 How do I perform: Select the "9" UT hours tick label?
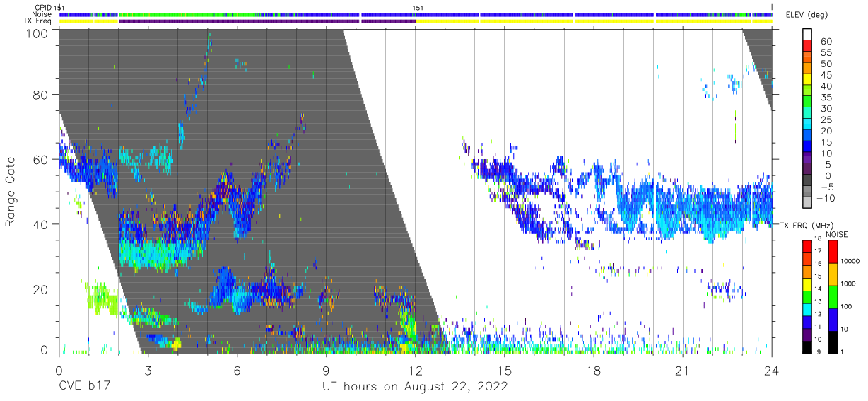click(326, 371)
